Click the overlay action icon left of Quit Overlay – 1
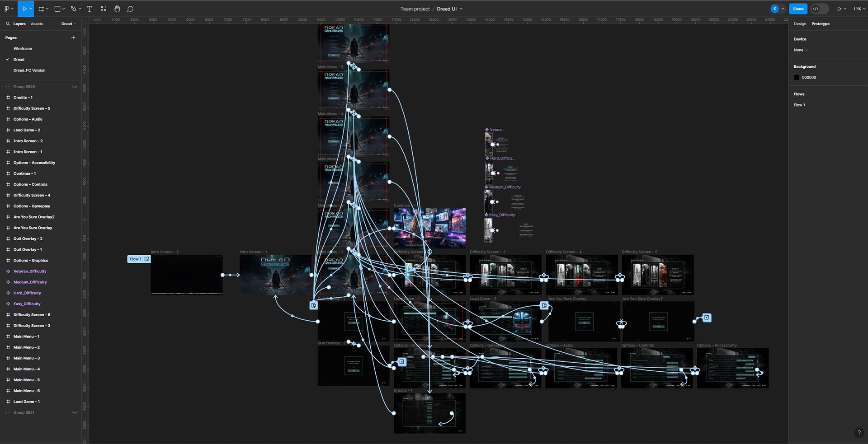 click(x=313, y=305)
